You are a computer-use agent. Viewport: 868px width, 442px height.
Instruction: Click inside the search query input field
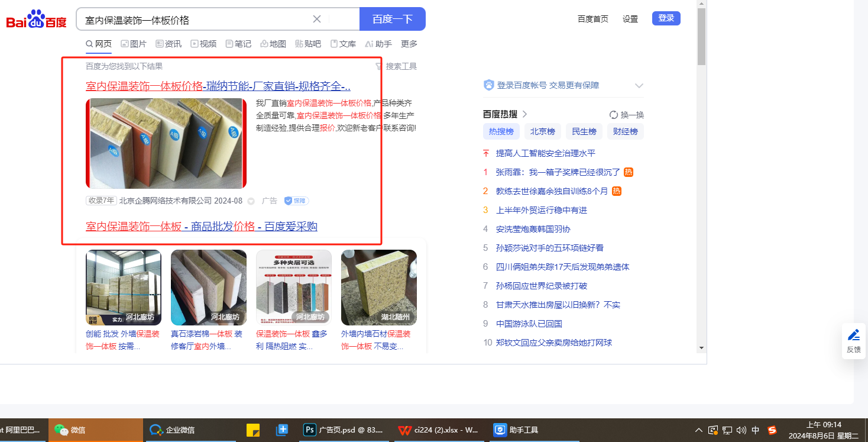[195, 20]
